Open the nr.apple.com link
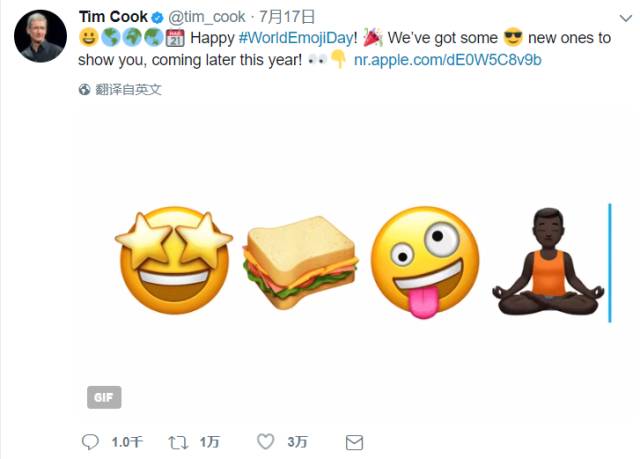 coord(448,60)
